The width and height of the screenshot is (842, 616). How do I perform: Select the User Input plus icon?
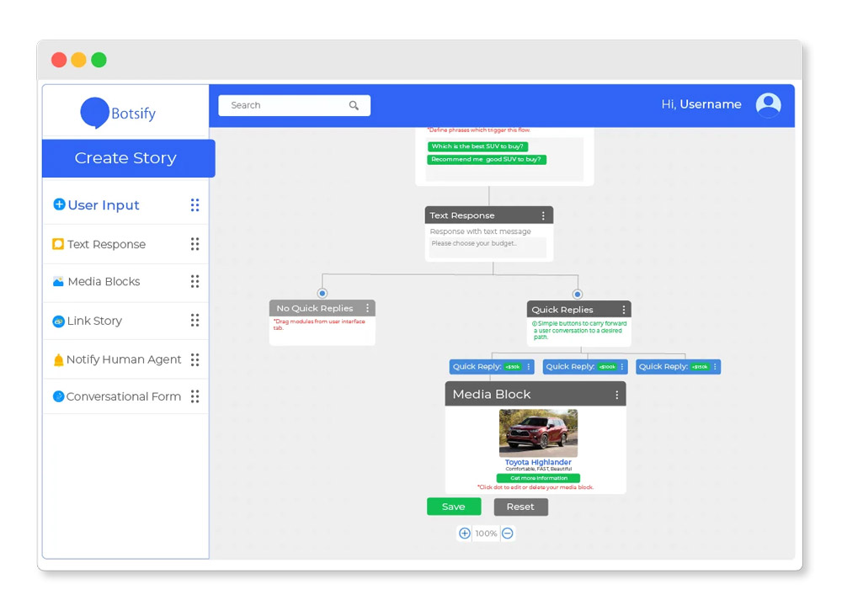click(59, 204)
